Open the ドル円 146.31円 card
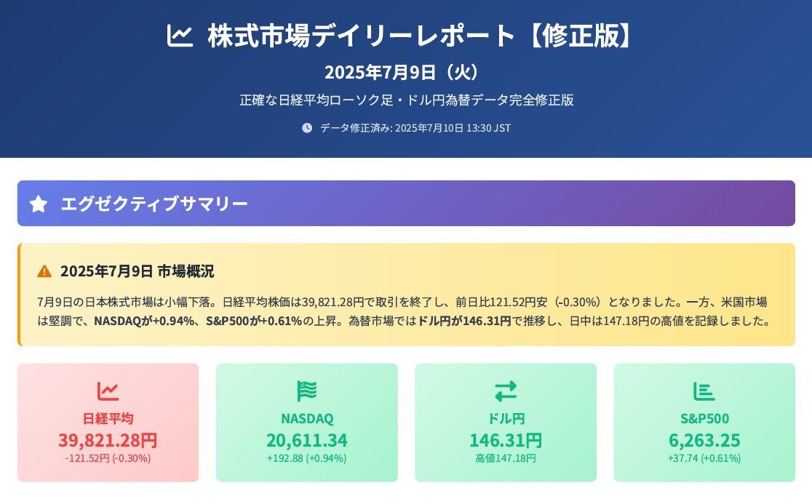 pyautogui.click(x=506, y=423)
